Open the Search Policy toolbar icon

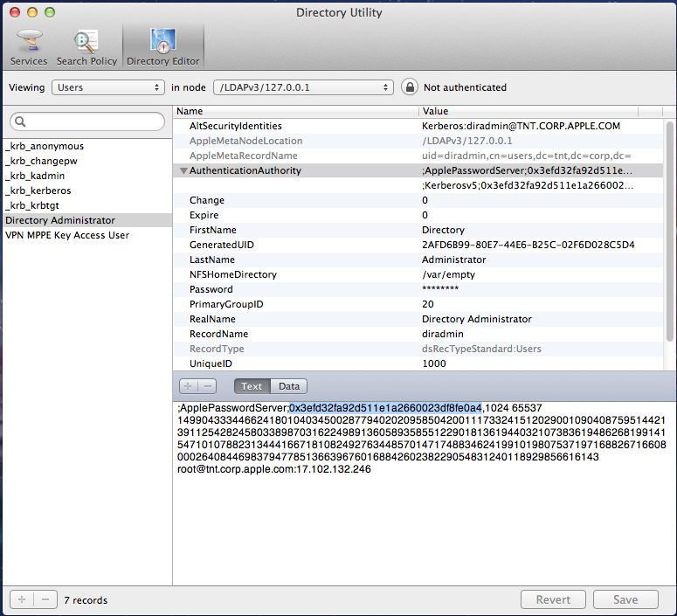click(x=86, y=46)
